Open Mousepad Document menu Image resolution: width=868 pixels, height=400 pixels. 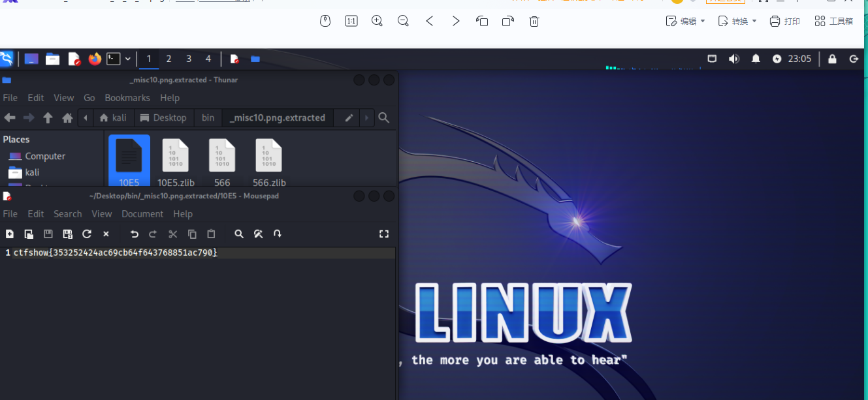(x=142, y=214)
